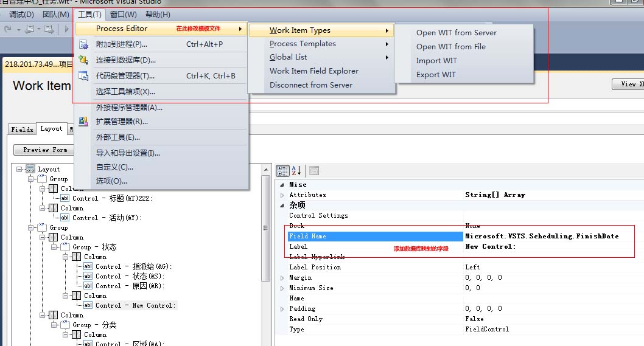Select Control - New Control tree item

tap(135, 305)
